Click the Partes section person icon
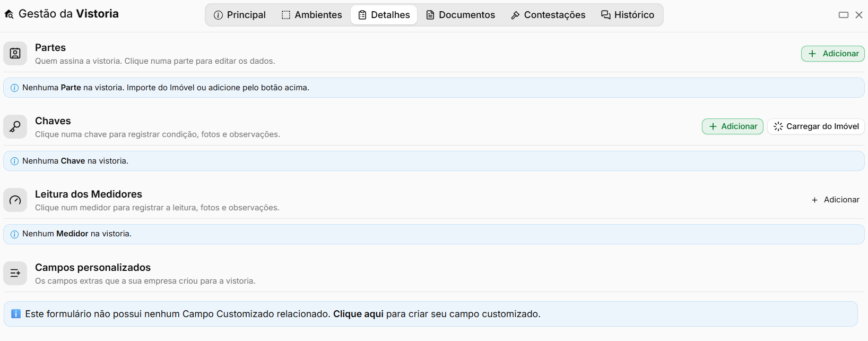 15,54
